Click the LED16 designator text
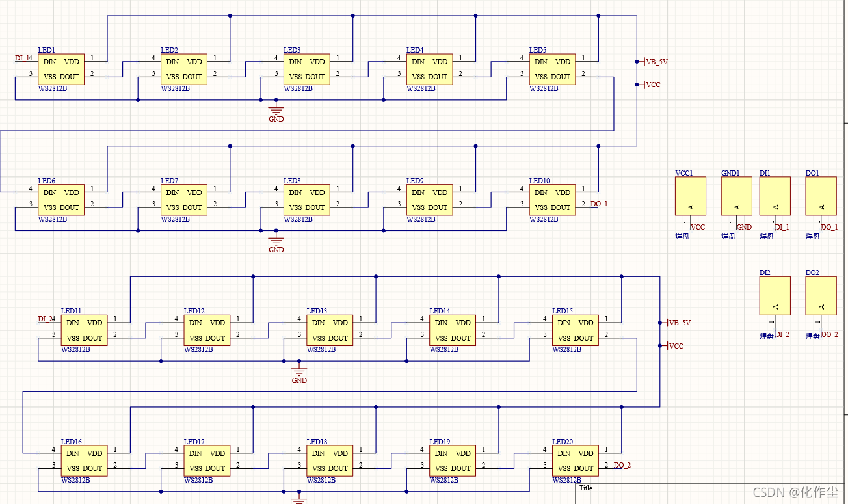848x504 pixels. point(72,442)
